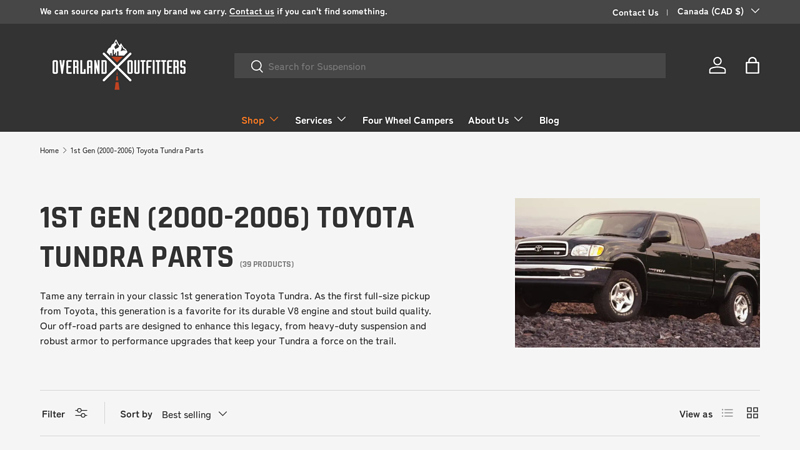Open the shopping bag cart icon
Viewport: 800px width, 450px height.
click(x=752, y=66)
